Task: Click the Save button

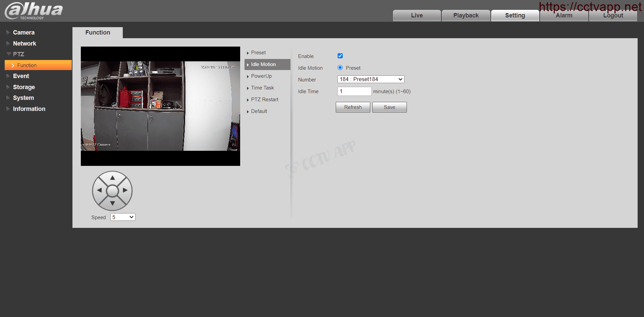Action: [389, 107]
